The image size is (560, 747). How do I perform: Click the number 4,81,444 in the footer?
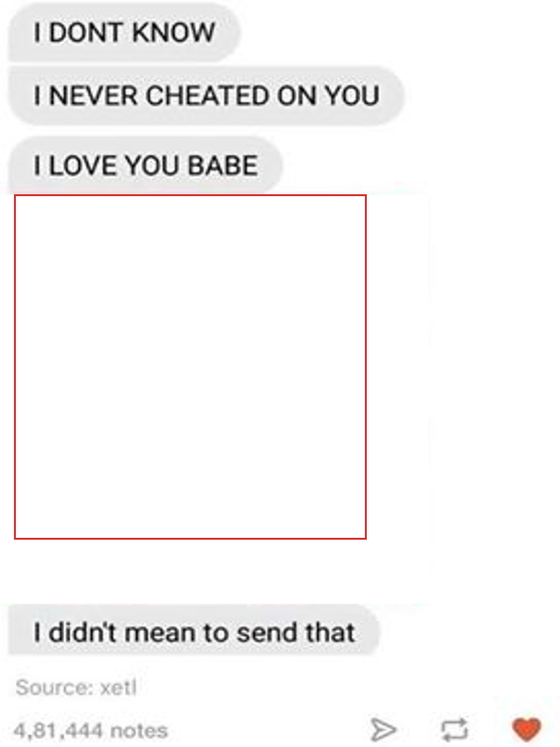(58, 730)
